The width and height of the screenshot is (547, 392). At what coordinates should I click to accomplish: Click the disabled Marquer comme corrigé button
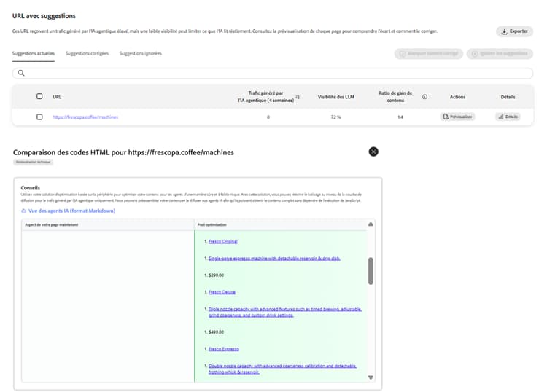[429, 54]
